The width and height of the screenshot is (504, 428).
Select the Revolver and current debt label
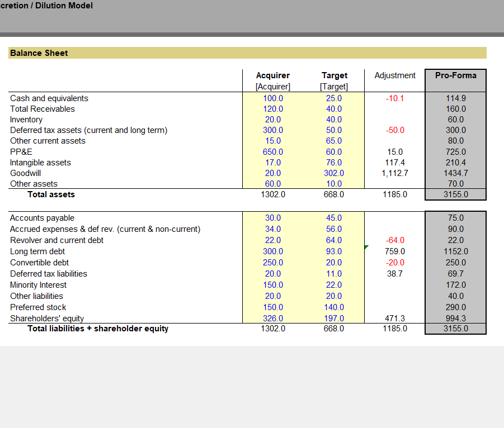(x=56, y=240)
